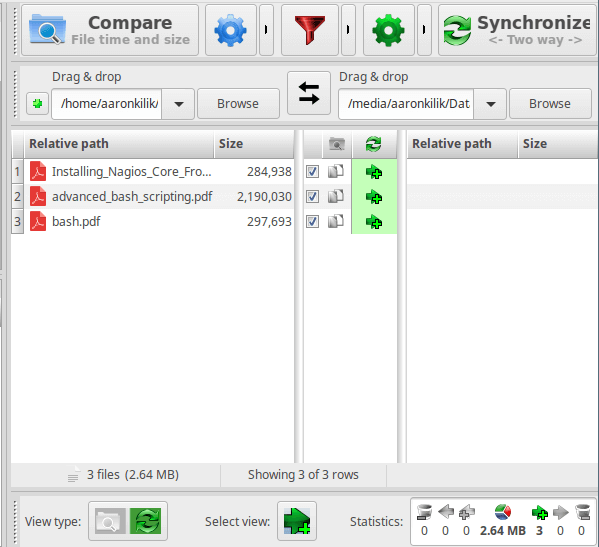Click the sync action column header
Viewport: 599px width, 547px height.
[x=374, y=144]
